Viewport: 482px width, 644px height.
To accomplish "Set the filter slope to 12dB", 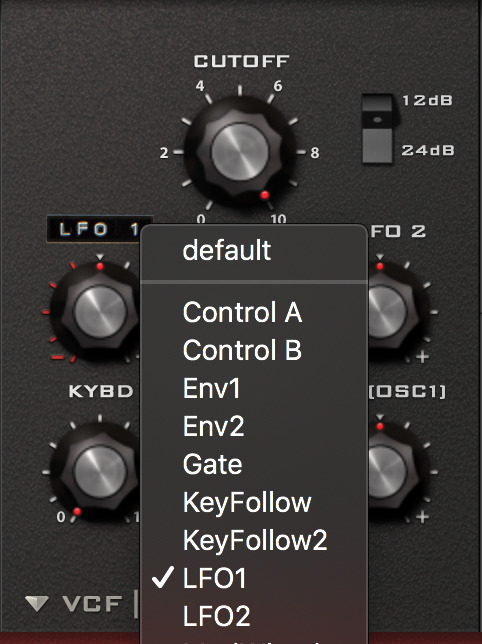I will [427, 100].
